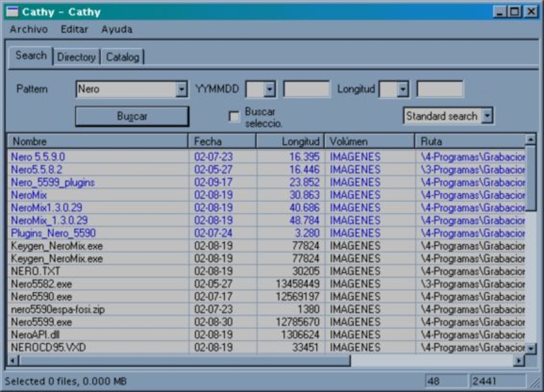Click the date 02-07-24
Viewport: 544px width, 392px height.
pos(213,233)
